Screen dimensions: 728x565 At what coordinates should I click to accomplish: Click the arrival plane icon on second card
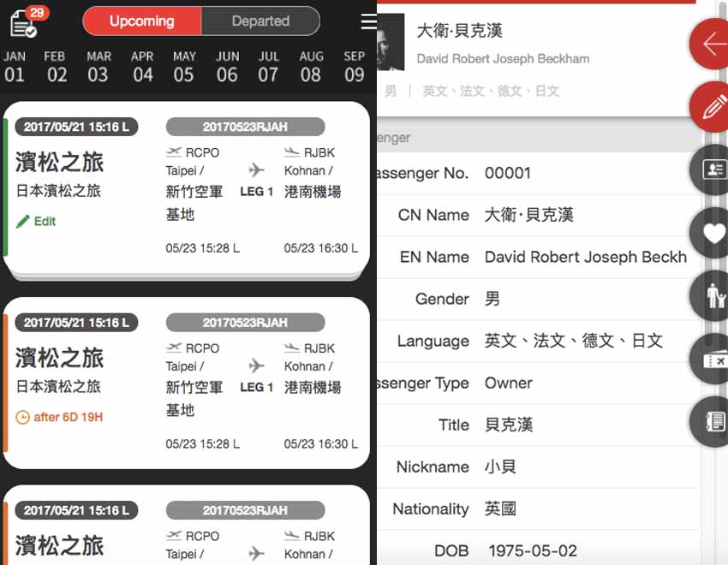[292, 348]
